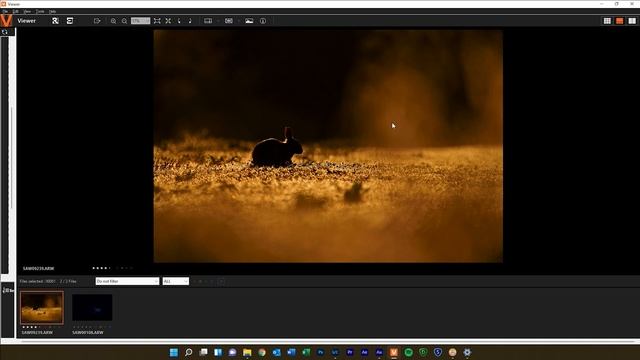
Task: Show image information icon
Action: (263, 21)
